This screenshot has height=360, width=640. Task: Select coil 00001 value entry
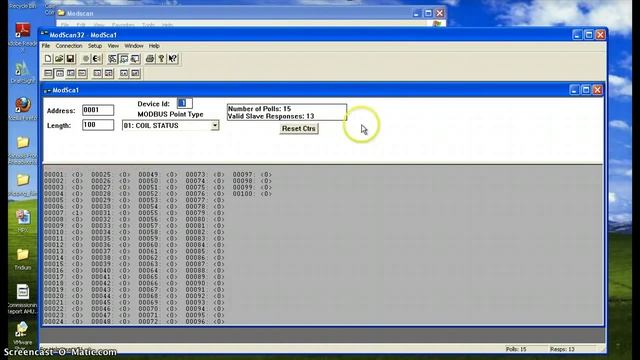77,174
